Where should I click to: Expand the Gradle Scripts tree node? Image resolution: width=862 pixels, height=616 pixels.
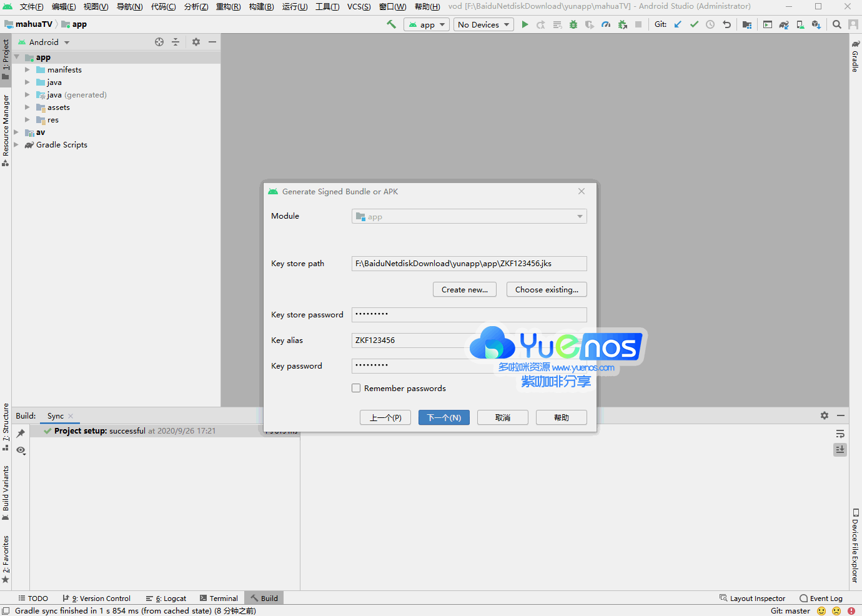click(16, 144)
